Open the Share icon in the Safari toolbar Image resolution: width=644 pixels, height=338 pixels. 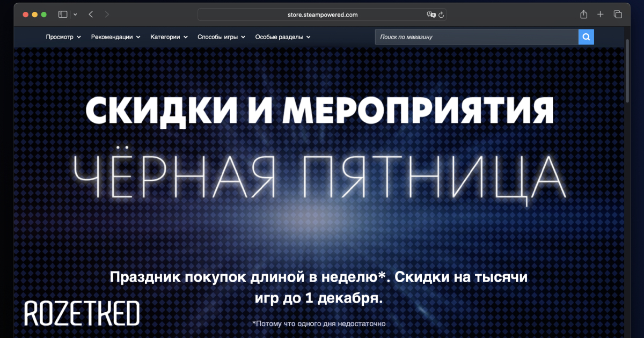584,14
